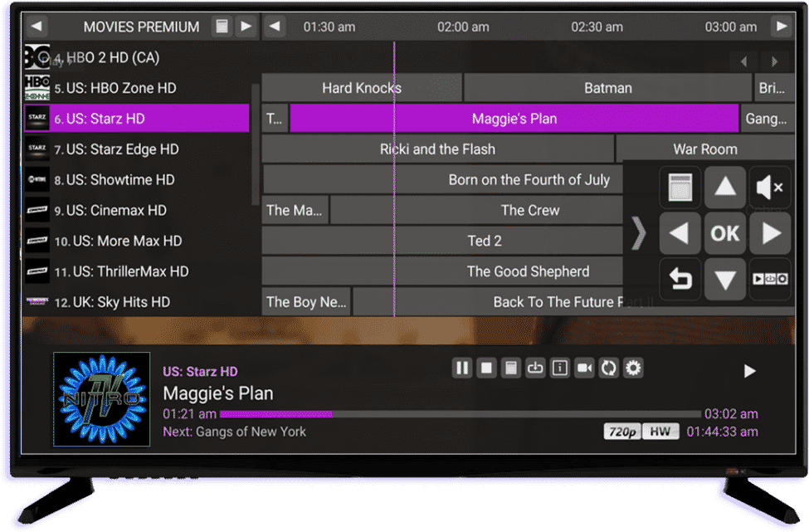
Task: Select channel 7 US: Starz Edge HD
Action: pyautogui.click(x=137, y=149)
